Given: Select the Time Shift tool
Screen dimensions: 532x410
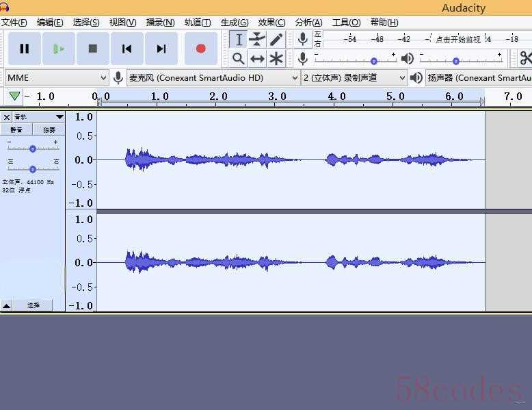Looking at the screenshot, I should point(257,59).
